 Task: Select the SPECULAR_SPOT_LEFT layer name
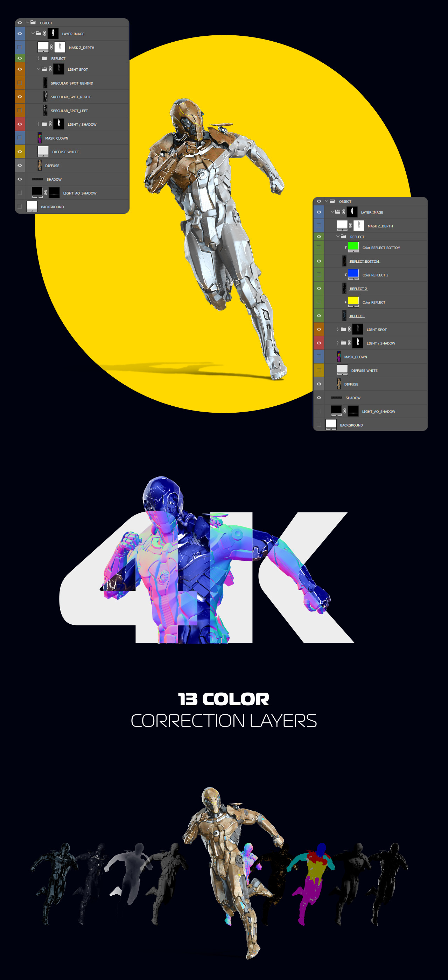click(69, 111)
